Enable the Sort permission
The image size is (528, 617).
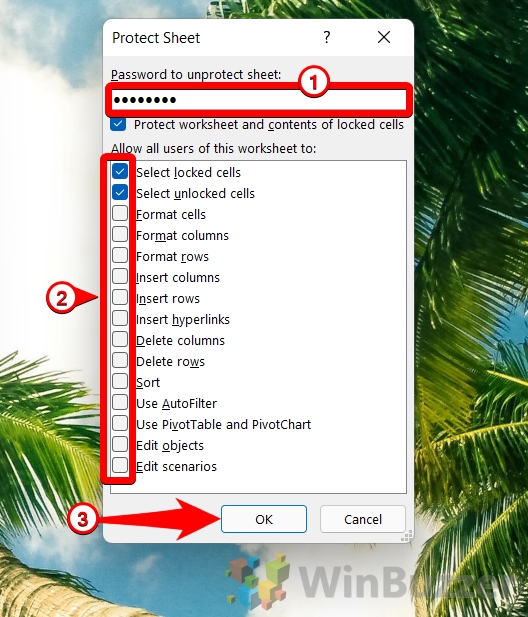[120, 382]
